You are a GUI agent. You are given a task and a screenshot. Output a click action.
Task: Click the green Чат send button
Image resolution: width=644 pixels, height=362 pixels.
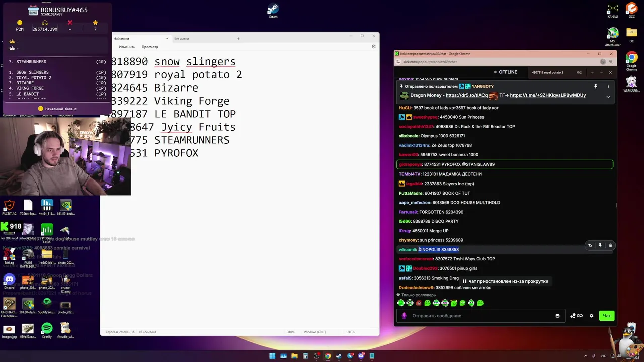coord(607,316)
